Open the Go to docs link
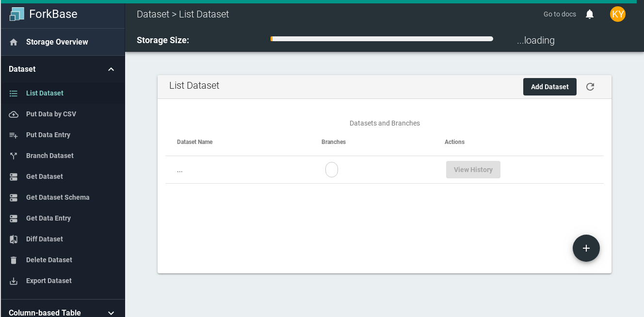Viewport: 644px width, 317px height. coord(560,14)
